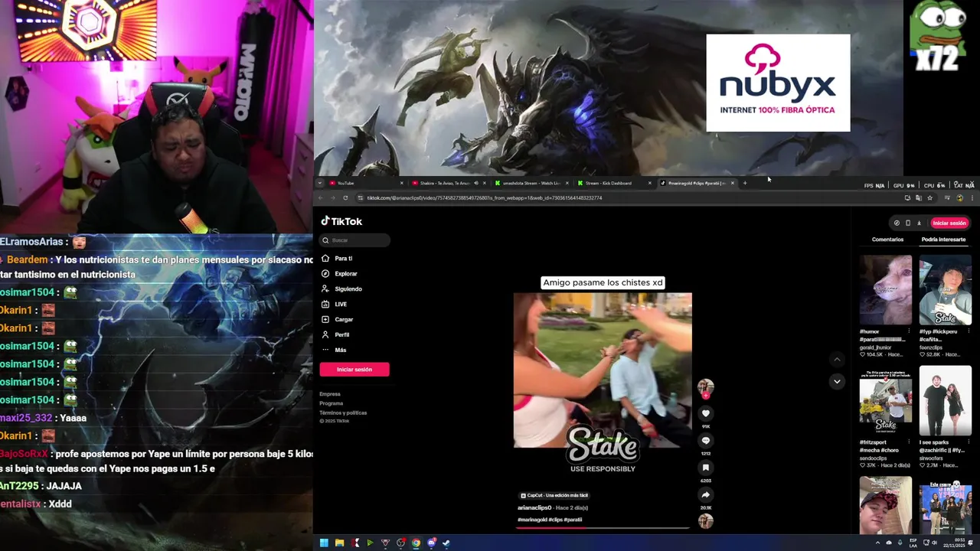This screenshot has width=980, height=551.
Task: Bookmark the page with the star icon
Action: click(929, 198)
